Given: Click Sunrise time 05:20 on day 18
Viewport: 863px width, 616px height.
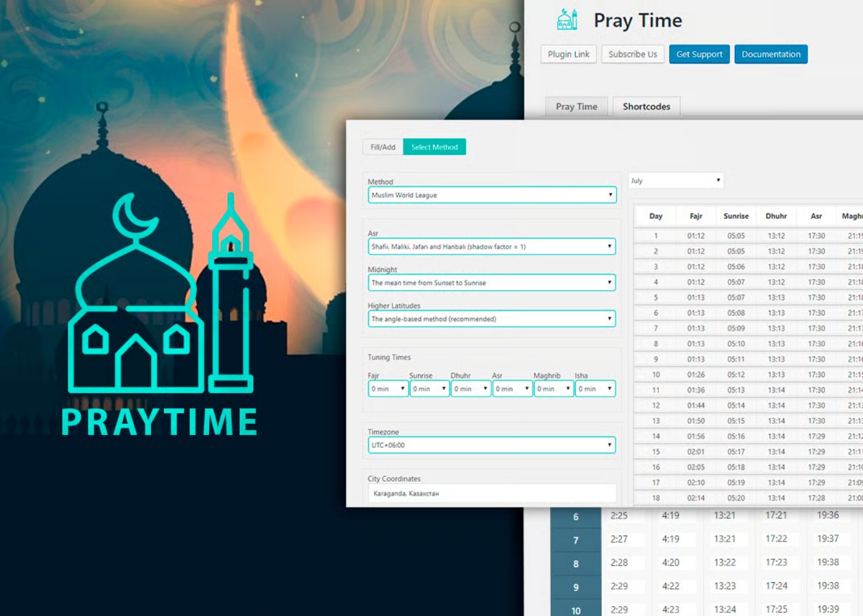Looking at the screenshot, I should coord(736,498).
